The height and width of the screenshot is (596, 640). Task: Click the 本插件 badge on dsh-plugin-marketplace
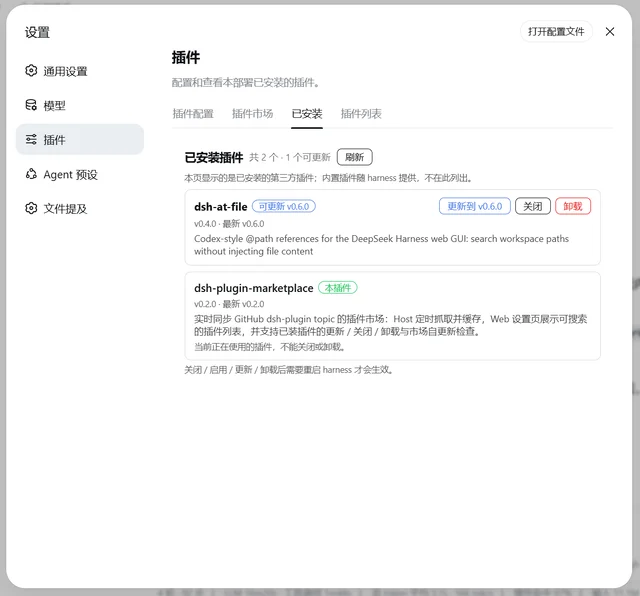click(338, 288)
